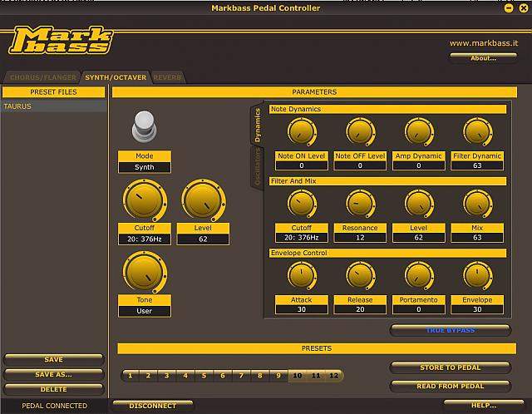The image size is (532, 414).
Task: Turn the Mix knob
Action: click(x=477, y=204)
